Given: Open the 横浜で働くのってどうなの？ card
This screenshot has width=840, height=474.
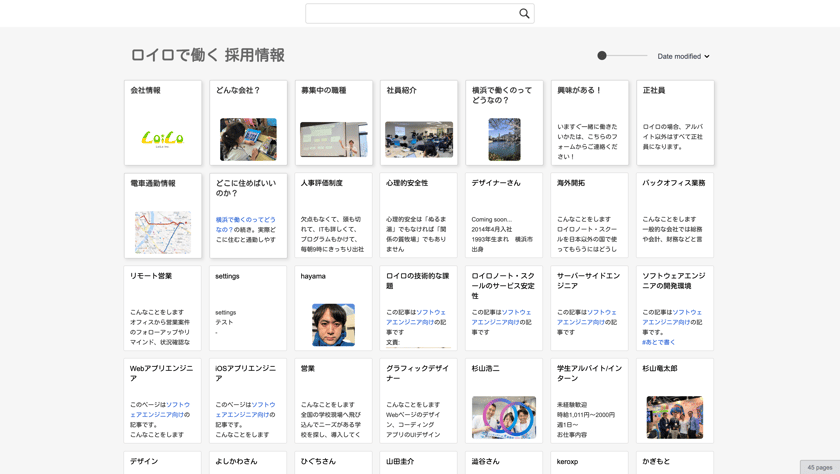Looking at the screenshot, I should click(x=504, y=123).
